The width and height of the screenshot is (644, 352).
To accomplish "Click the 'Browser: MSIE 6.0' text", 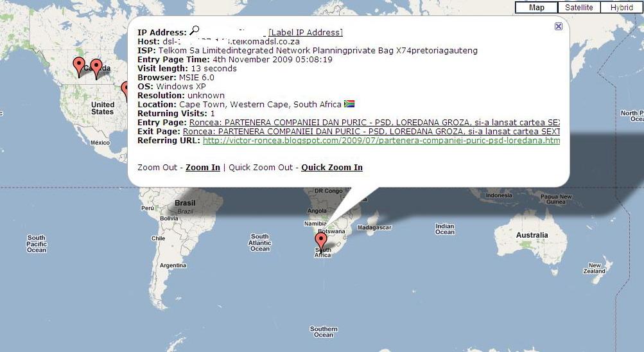I will (x=176, y=78).
